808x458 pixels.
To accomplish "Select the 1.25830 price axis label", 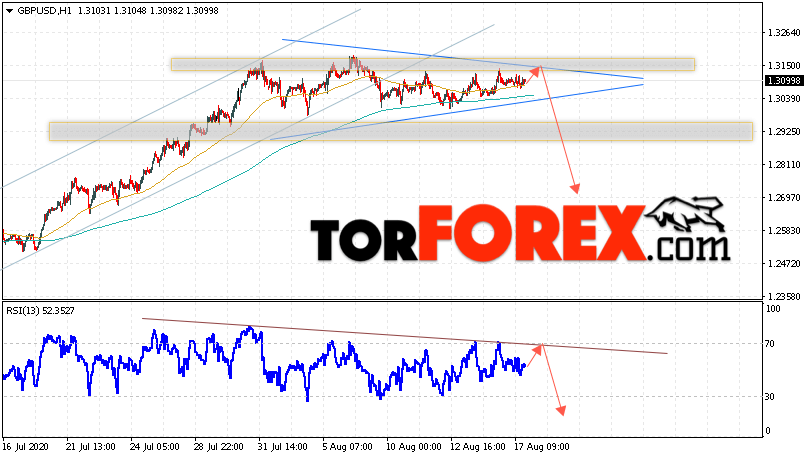I will click(x=784, y=230).
